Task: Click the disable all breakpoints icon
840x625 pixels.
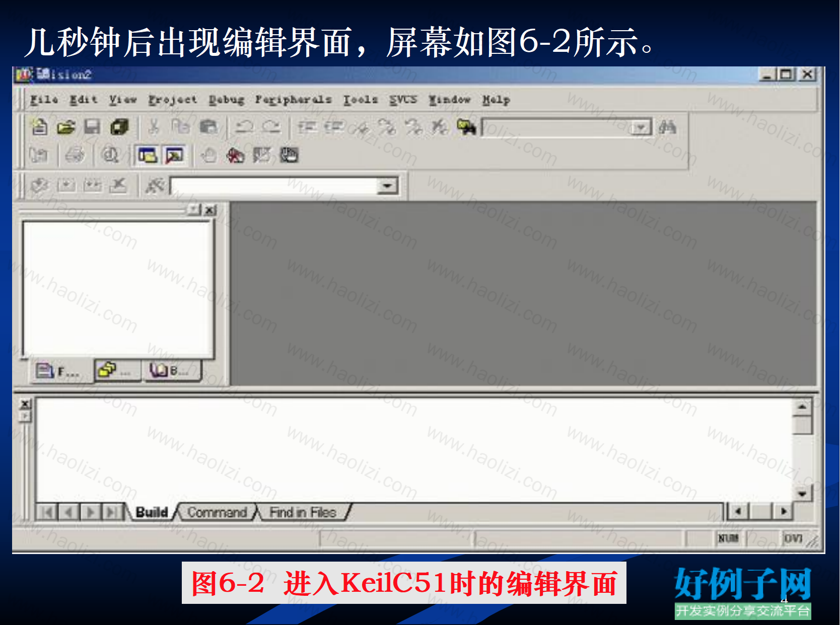Action: click(262, 155)
